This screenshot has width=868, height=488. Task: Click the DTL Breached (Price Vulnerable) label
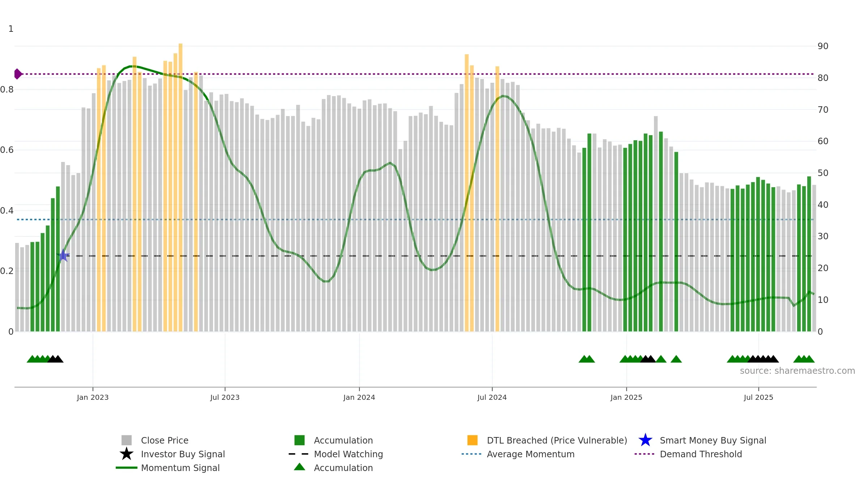557,440
